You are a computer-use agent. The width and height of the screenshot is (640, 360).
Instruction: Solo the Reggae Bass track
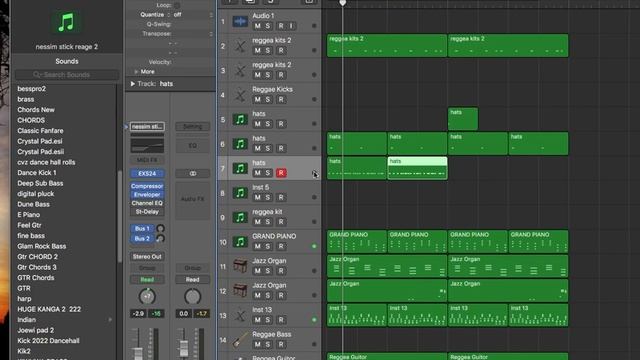coord(268,344)
